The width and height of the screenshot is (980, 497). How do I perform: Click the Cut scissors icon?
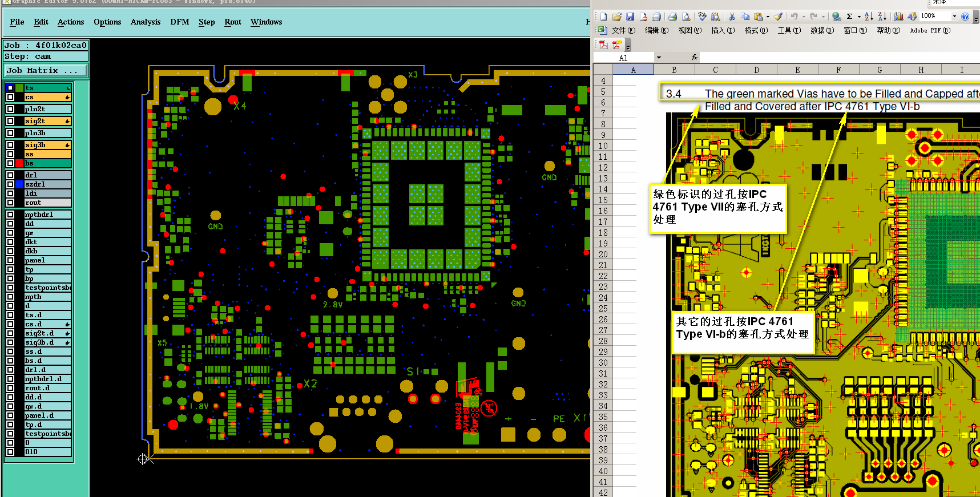(x=732, y=17)
